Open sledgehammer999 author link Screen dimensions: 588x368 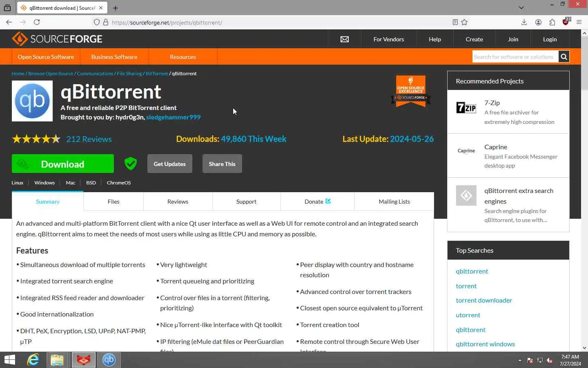pyautogui.click(x=173, y=117)
